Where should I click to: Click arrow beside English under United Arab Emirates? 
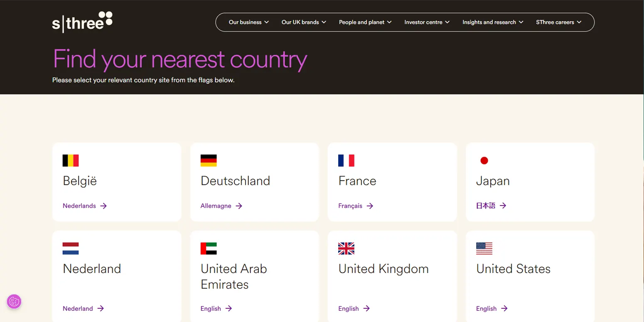point(229,308)
